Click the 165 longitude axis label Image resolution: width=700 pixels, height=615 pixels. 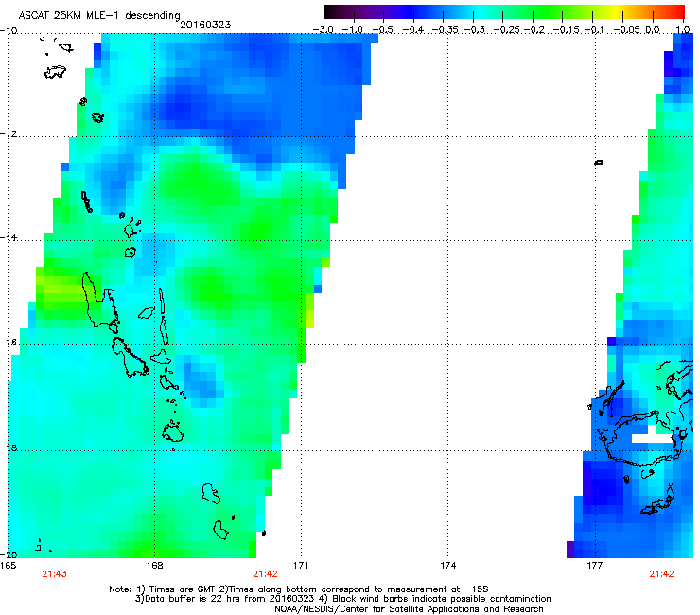pyautogui.click(x=9, y=566)
